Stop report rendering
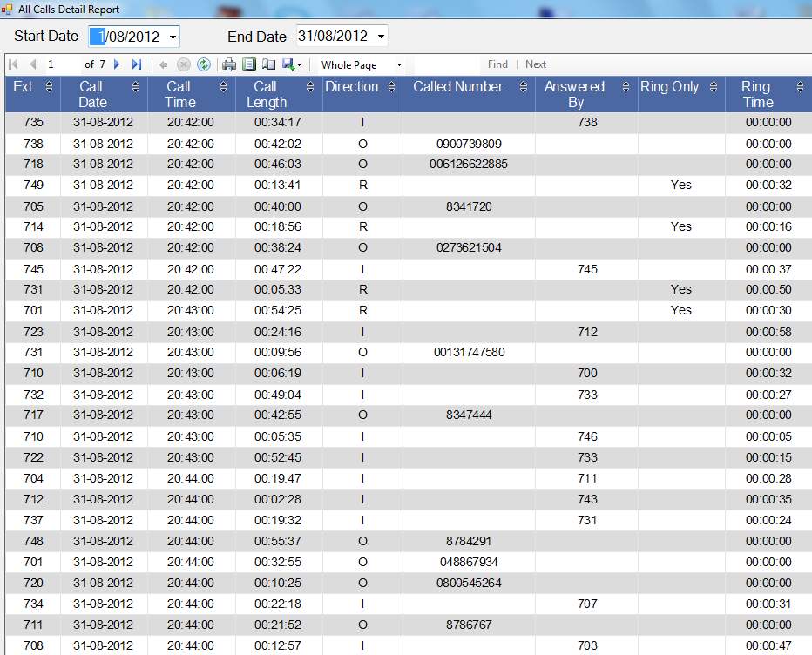 [183, 64]
